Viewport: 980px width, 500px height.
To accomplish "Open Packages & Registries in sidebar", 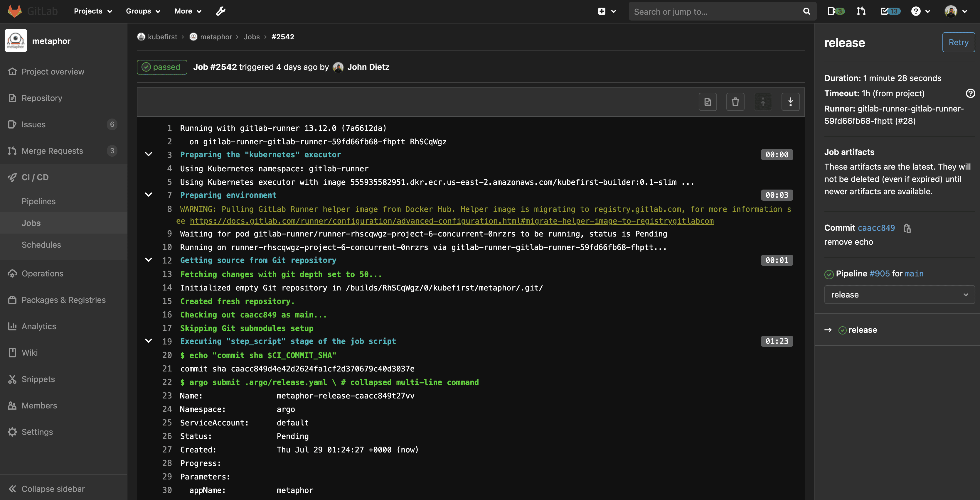I will [x=63, y=300].
